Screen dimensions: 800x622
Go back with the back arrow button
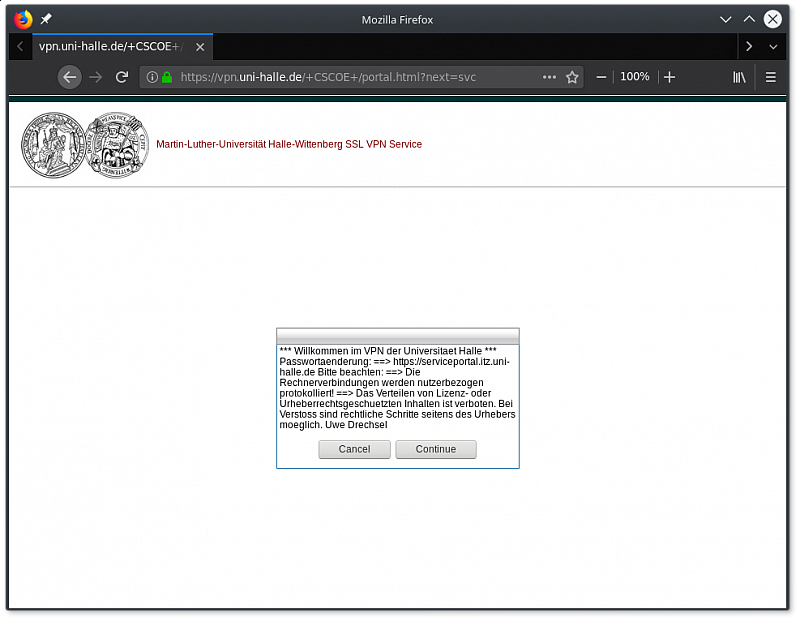tap(69, 77)
